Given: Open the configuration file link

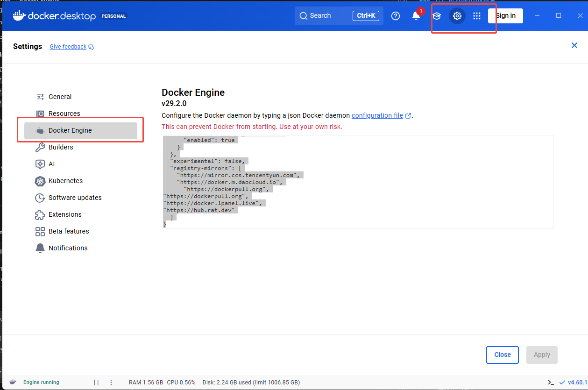Looking at the screenshot, I should click(377, 115).
